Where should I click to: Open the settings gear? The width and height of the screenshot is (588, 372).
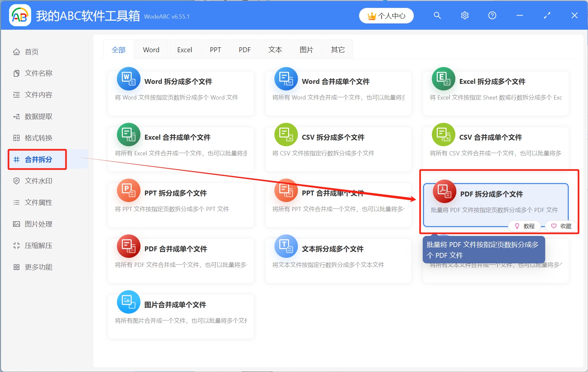click(x=465, y=15)
